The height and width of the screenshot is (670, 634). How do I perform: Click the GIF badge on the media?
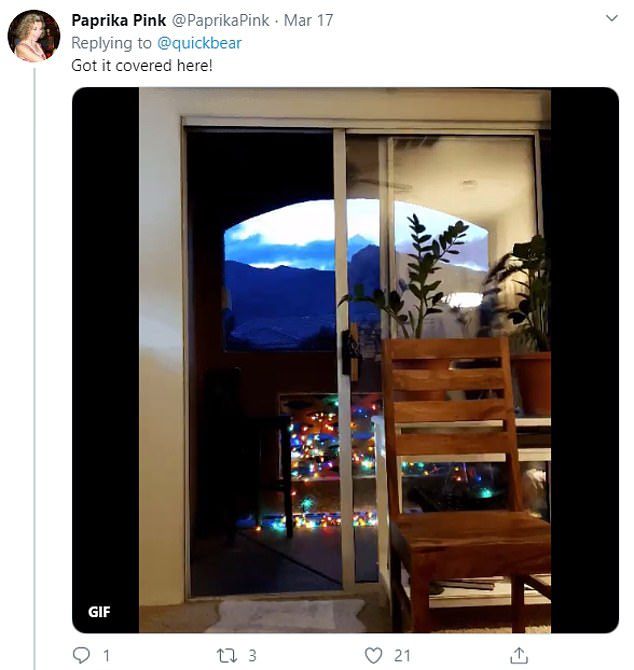click(x=99, y=612)
